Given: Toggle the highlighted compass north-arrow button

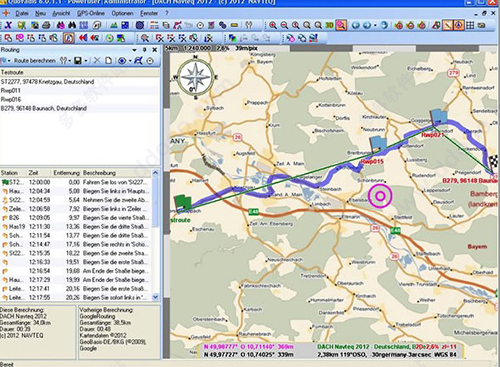Looking at the screenshot, I should 459,25.
